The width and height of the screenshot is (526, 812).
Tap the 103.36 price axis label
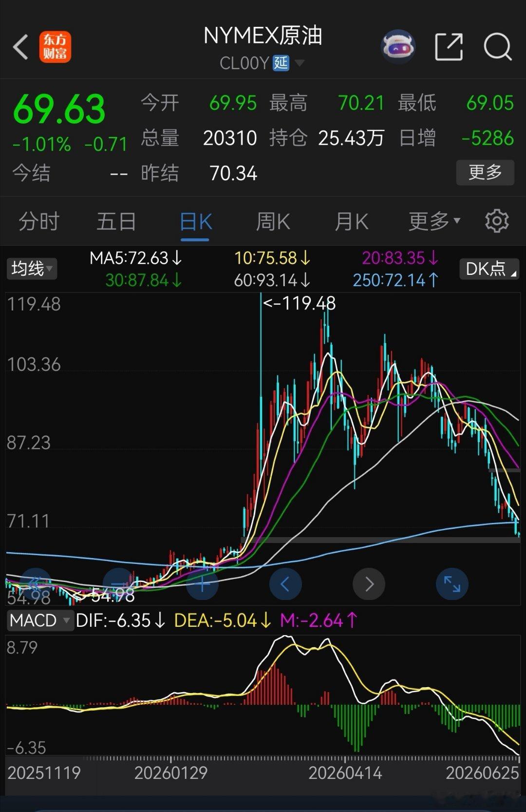point(34,365)
